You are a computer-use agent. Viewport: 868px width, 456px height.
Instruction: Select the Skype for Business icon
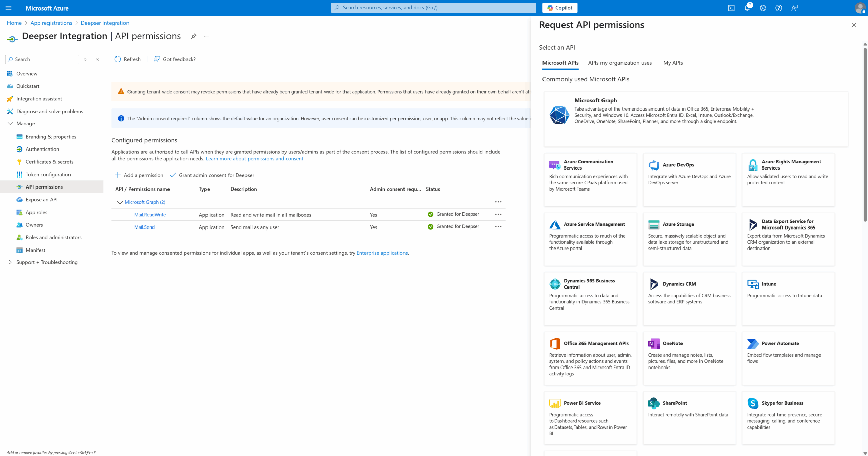(753, 403)
